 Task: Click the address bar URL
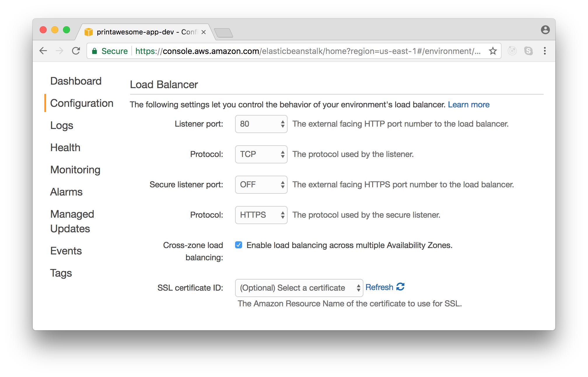tap(292, 51)
